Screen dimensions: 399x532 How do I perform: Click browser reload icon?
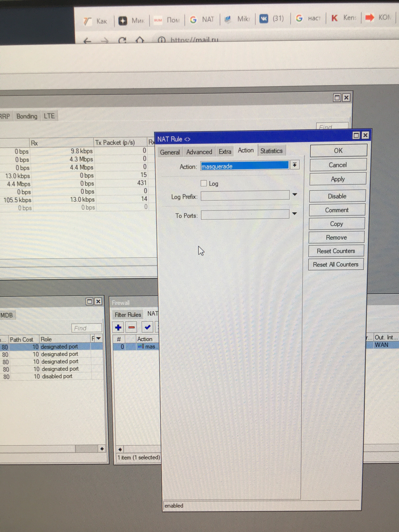tap(122, 40)
